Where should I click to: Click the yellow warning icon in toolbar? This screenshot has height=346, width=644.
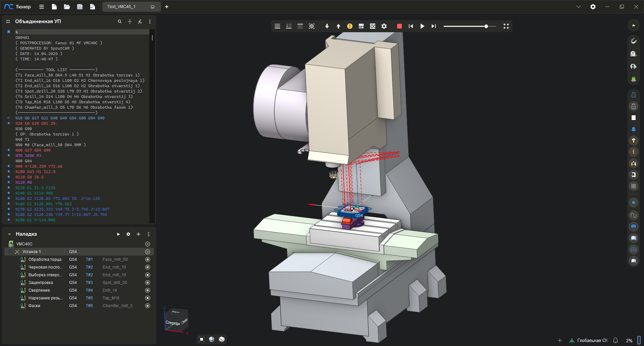[x=350, y=26]
